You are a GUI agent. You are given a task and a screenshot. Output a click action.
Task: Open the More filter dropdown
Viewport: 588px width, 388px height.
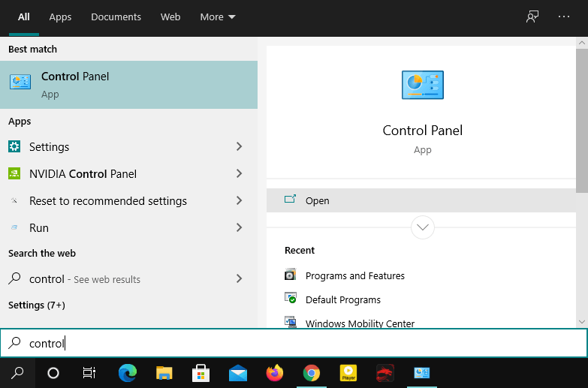(x=218, y=17)
